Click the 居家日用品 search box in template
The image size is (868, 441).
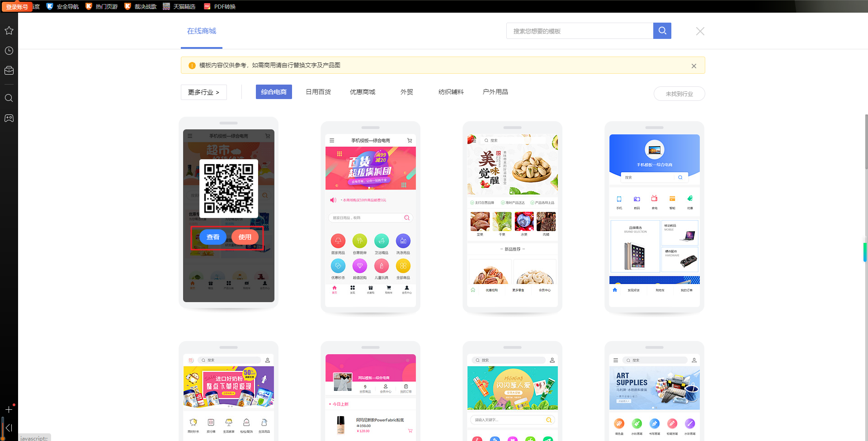coord(371,218)
